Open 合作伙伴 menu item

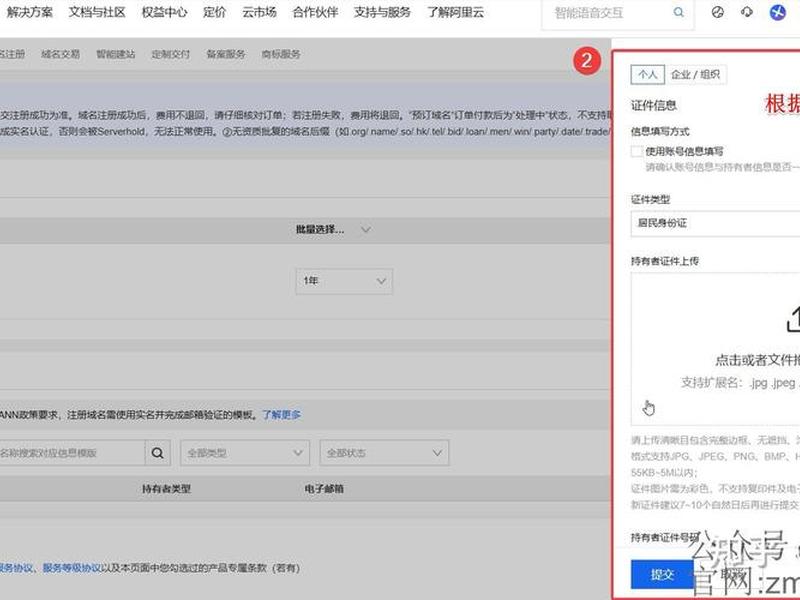click(x=315, y=12)
